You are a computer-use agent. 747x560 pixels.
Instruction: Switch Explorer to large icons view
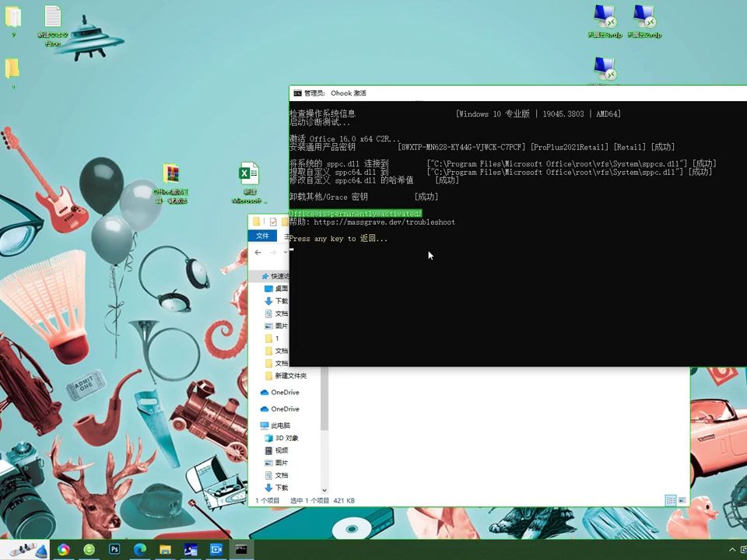click(x=682, y=500)
